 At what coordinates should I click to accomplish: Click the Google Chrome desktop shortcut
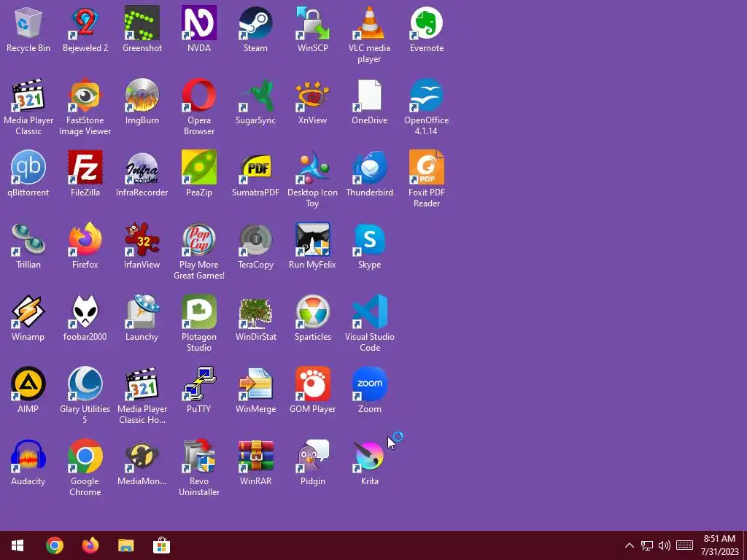point(85,456)
